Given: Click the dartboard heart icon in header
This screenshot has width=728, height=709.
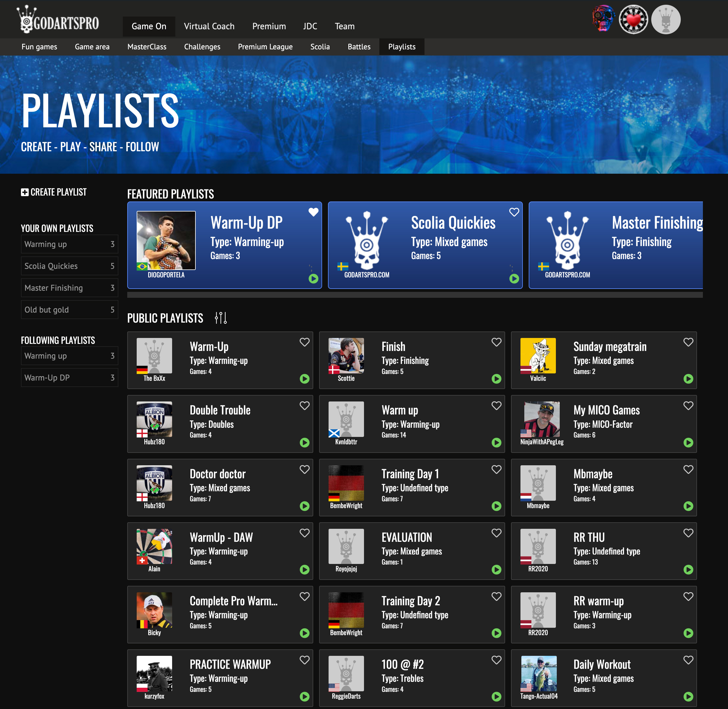Looking at the screenshot, I should [634, 19].
